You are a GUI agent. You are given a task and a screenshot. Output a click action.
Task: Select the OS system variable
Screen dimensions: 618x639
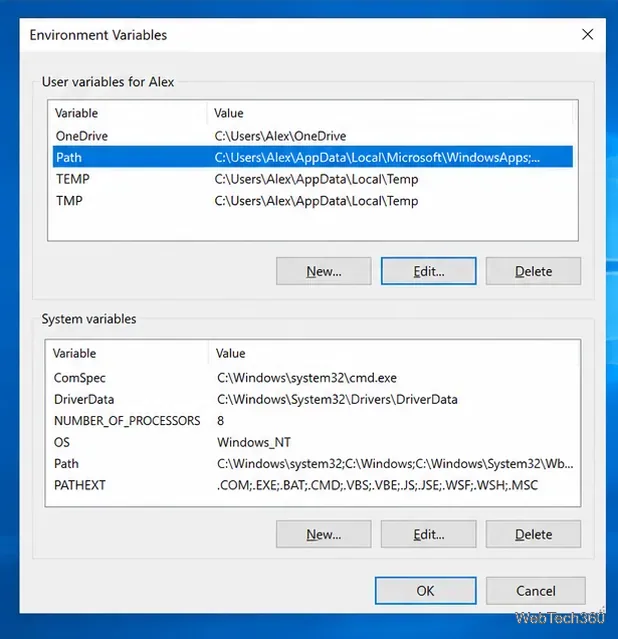coord(313,442)
